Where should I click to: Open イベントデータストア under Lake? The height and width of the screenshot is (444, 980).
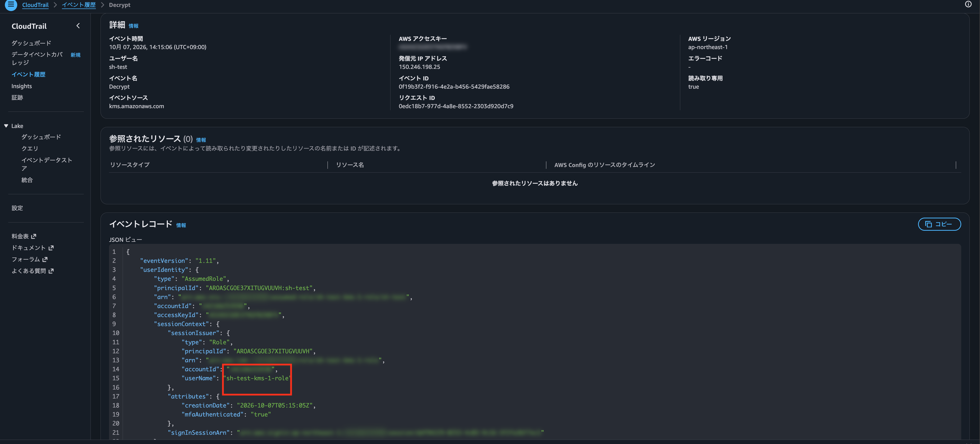47,164
